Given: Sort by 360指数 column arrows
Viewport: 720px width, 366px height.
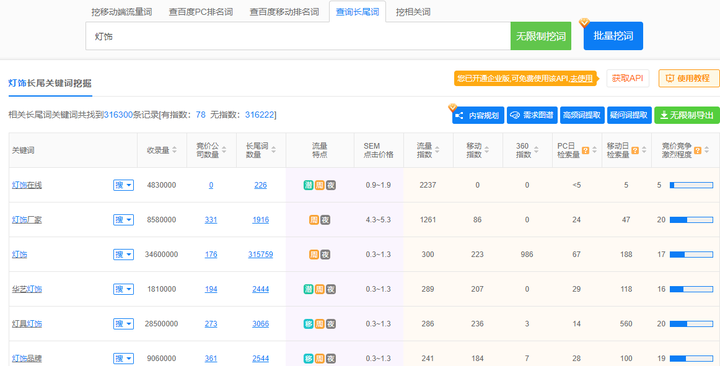Looking at the screenshot, I should click(x=536, y=150).
